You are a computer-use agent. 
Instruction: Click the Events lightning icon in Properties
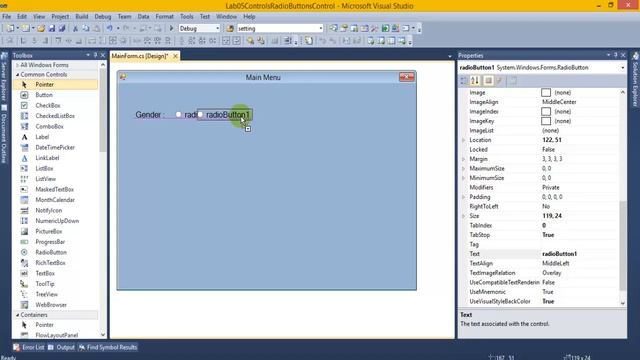(499, 81)
